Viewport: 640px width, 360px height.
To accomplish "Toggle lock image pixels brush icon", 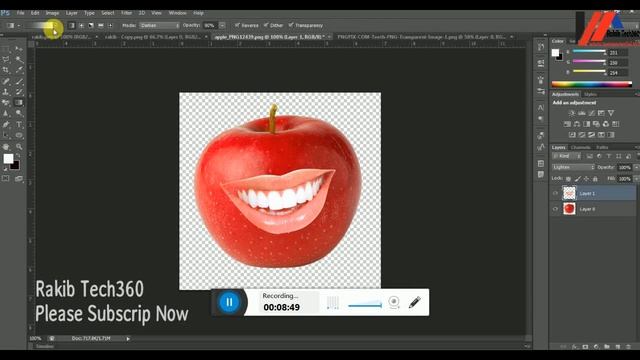I will [x=578, y=179].
